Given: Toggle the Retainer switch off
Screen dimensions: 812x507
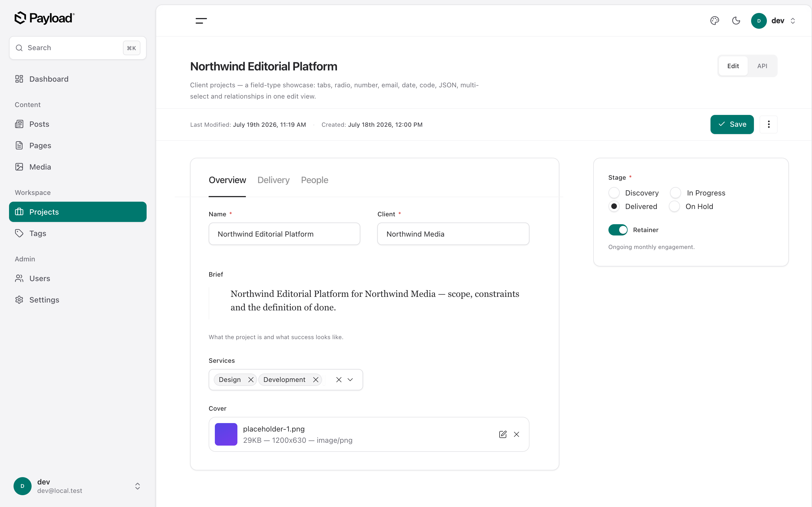Looking at the screenshot, I should pos(618,230).
